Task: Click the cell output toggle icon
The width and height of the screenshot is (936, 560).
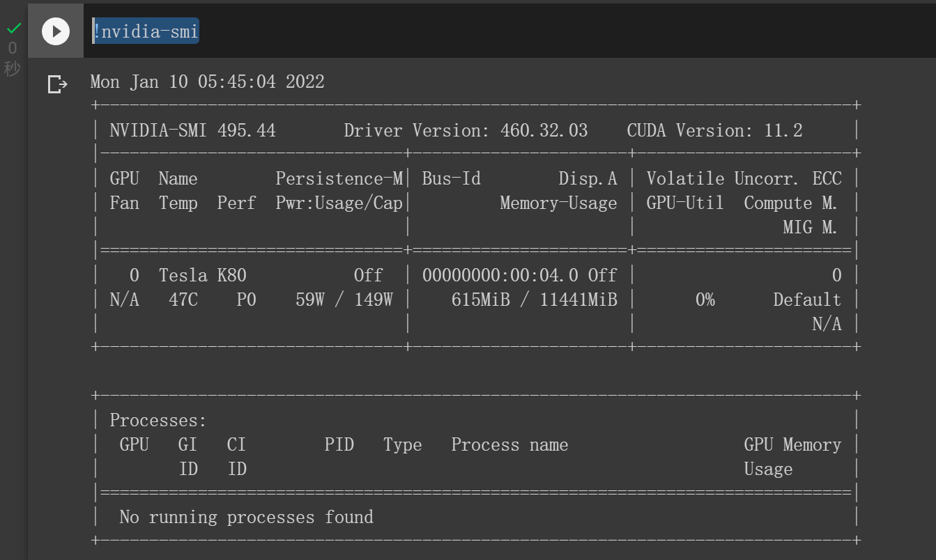Action: click(57, 84)
